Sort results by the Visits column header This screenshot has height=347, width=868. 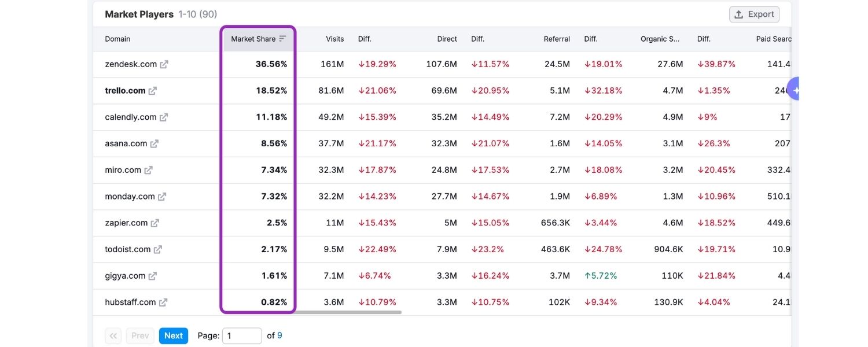coord(334,38)
